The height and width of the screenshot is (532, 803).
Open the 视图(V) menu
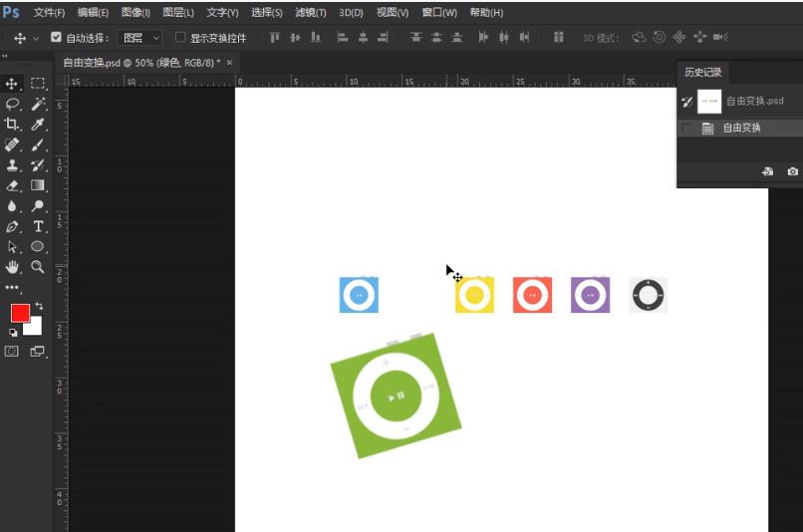pyautogui.click(x=393, y=13)
